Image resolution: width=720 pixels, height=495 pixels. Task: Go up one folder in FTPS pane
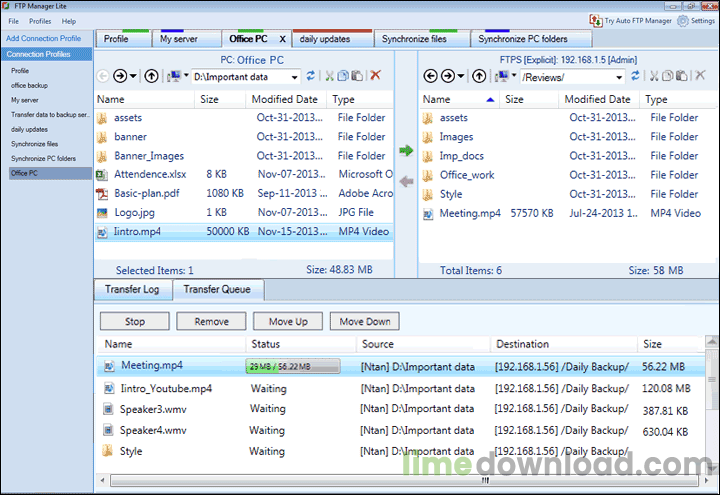479,76
